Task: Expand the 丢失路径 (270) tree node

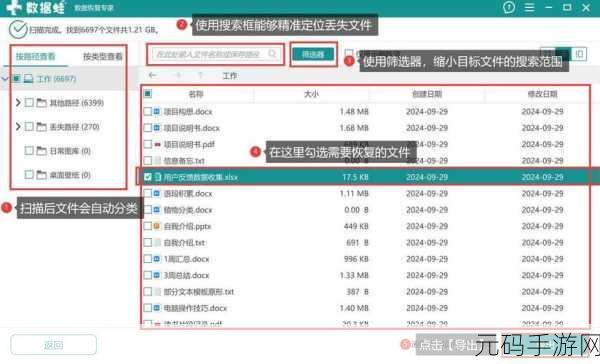Action: 18,126
